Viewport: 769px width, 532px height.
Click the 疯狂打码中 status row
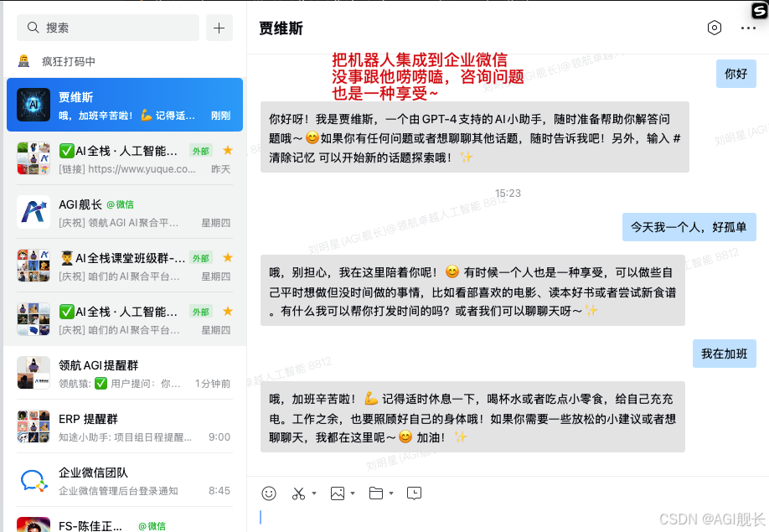coord(125,61)
